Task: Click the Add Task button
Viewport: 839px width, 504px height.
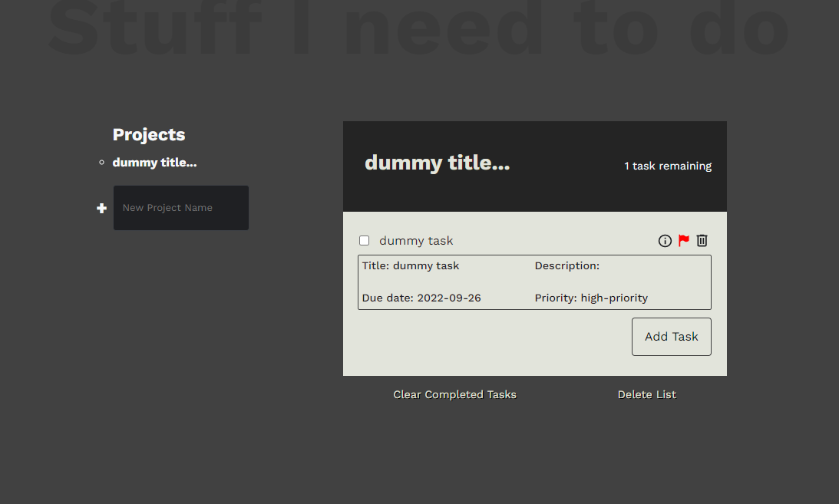Action: 672,337
